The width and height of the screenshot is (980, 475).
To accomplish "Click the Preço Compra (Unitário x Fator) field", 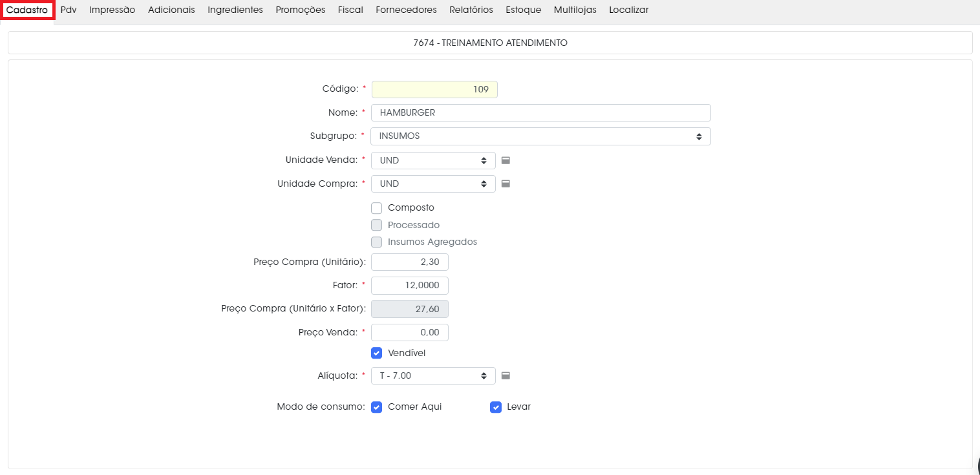I will [x=410, y=309].
